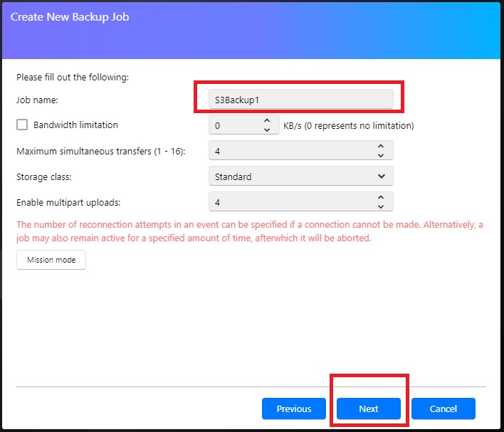Increment maximum simultaneous transfers value
This screenshot has width=504, height=432.
coord(381,146)
